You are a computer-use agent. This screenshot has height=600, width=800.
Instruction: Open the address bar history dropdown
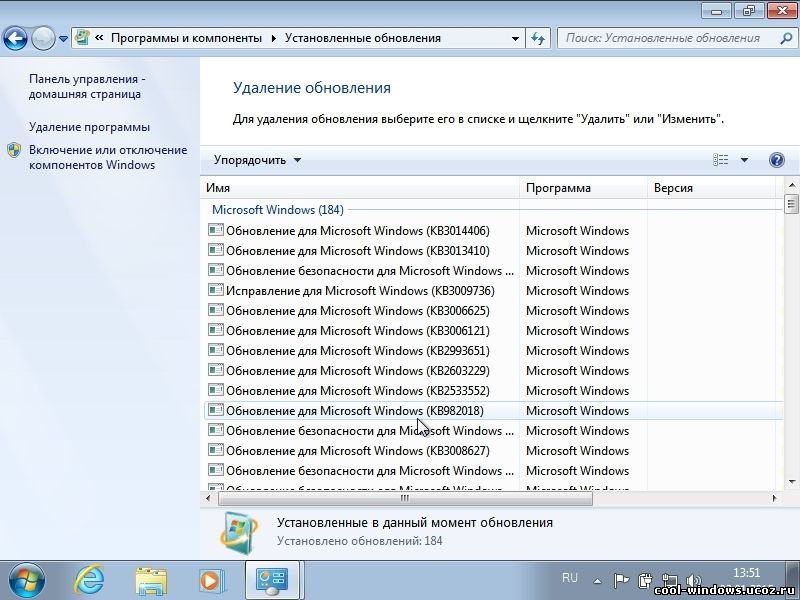point(515,38)
